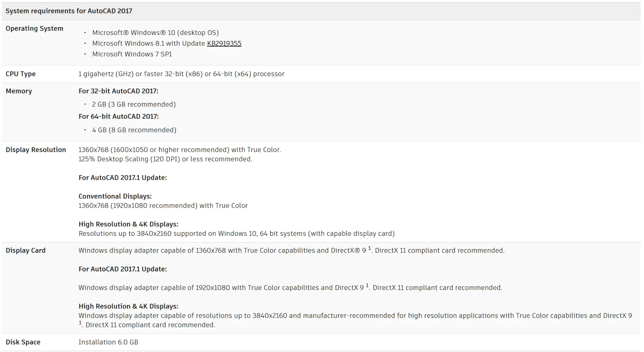Image resolution: width=644 pixels, height=352 pixels.
Task: Click the Display Resolution row label
Action: click(36, 150)
